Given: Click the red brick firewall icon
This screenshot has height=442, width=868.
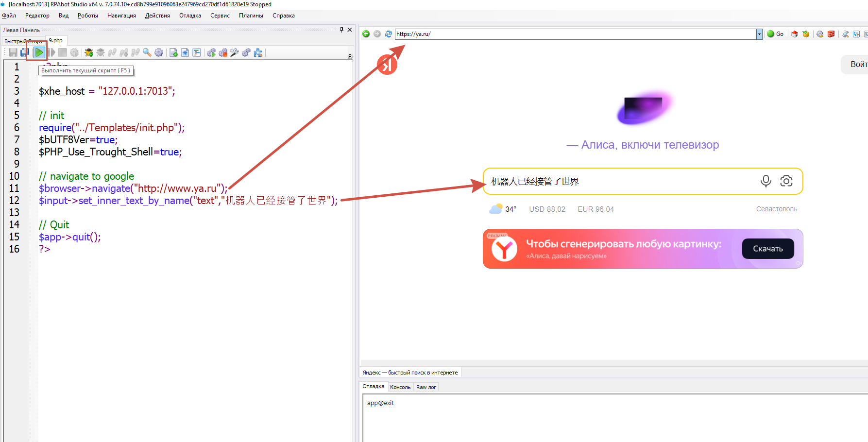Looking at the screenshot, I should [x=831, y=34].
